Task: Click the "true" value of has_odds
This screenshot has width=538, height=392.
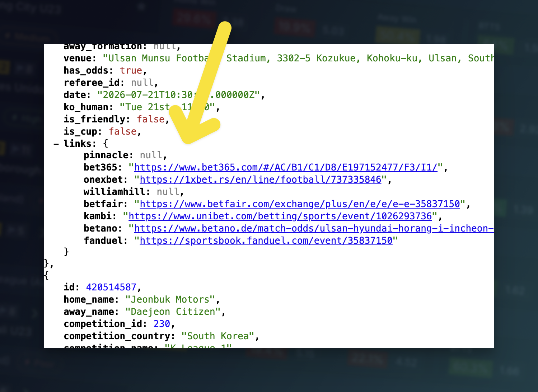Action: click(131, 71)
